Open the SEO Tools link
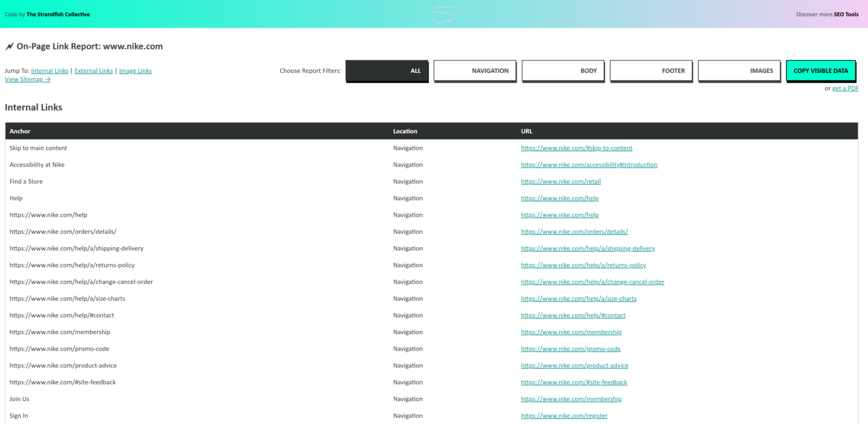The image size is (868, 424). tap(846, 14)
